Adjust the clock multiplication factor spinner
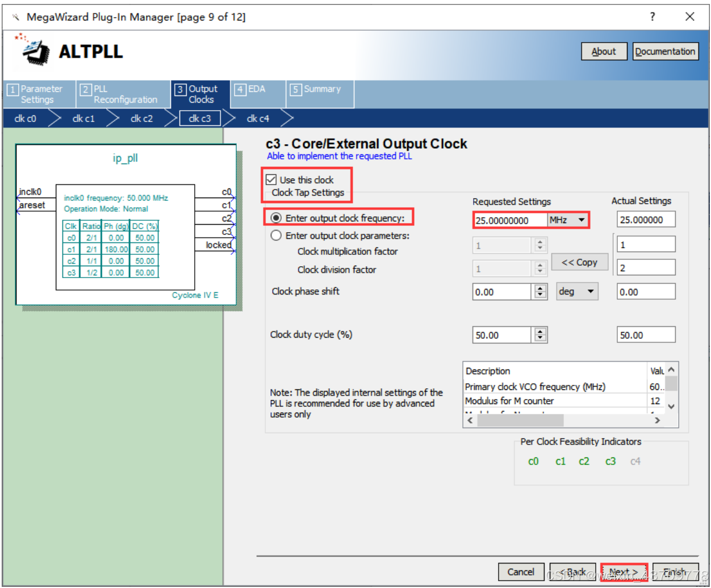Screen dimensions: 711x588 (540, 245)
